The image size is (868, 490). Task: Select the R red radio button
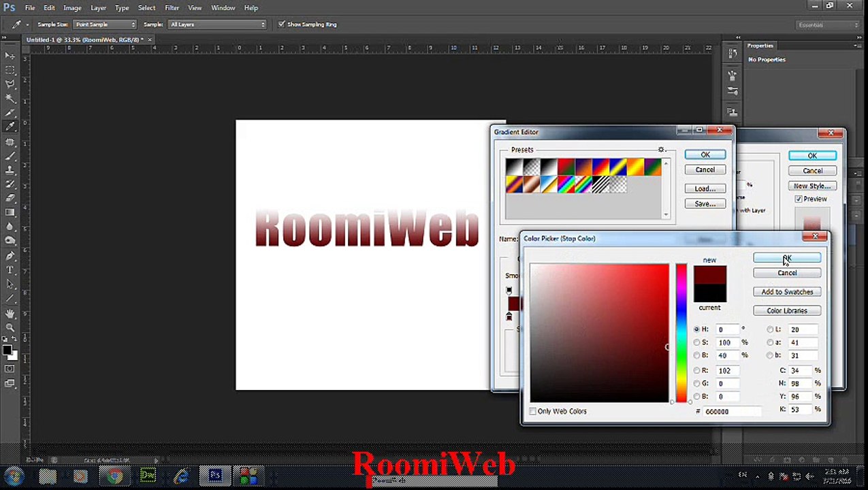pos(696,371)
